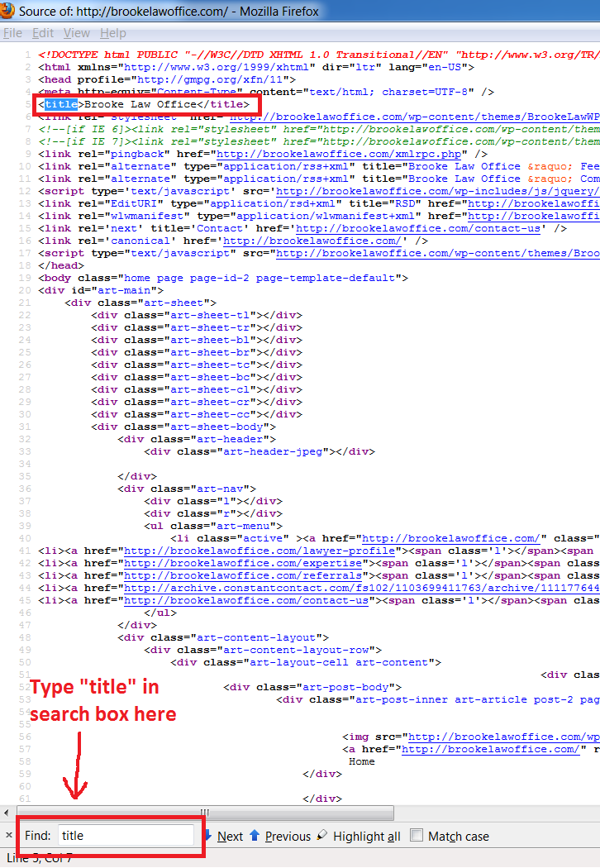Image resolution: width=600 pixels, height=868 pixels.
Task: Click the div id="art-main" line
Action: (101, 290)
